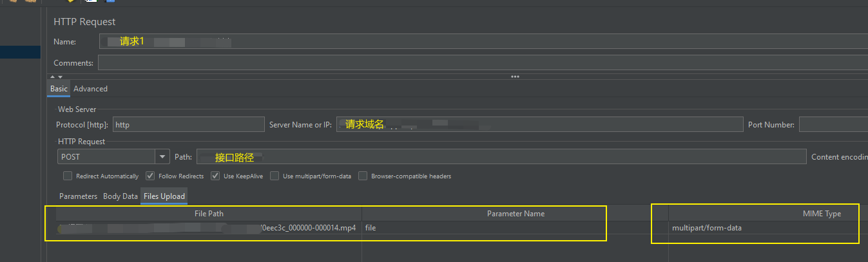The width and height of the screenshot is (868, 262).
Task: Click the Path input field
Action: (x=501, y=156)
